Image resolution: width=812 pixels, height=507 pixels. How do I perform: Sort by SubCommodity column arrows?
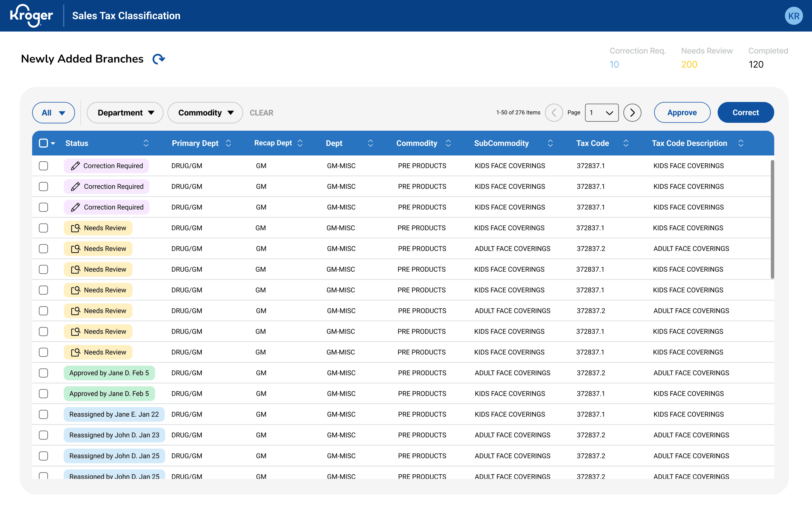[x=550, y=143]
